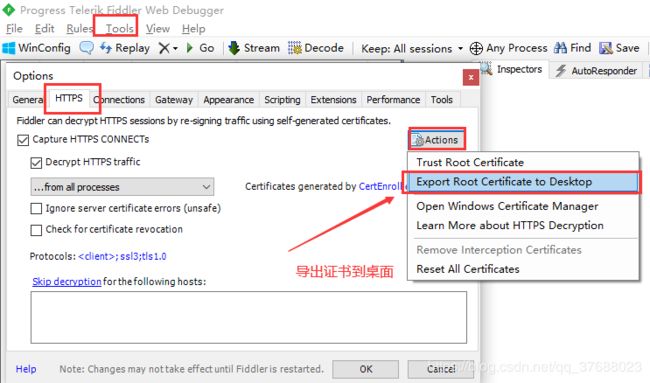Choose Trust Root Certificate
Viewport: 650px width, 383px height.
click(523, 162)
